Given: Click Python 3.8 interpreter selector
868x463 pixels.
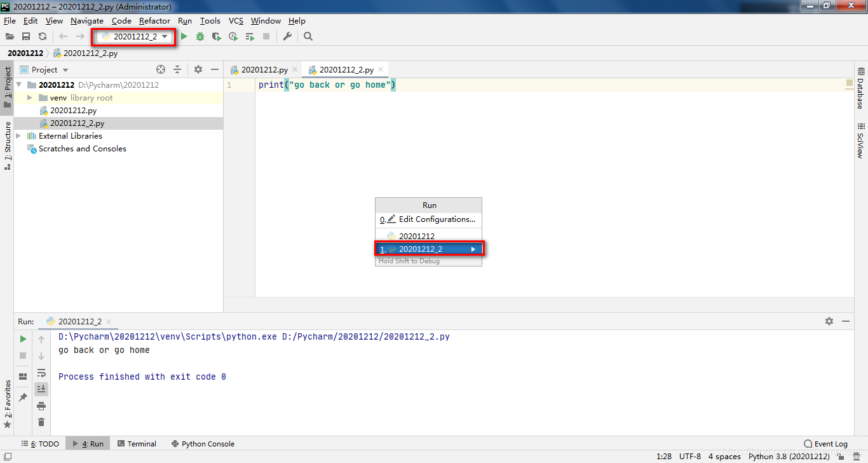Looking at the screenshot, I should click(x=789, y=456).
